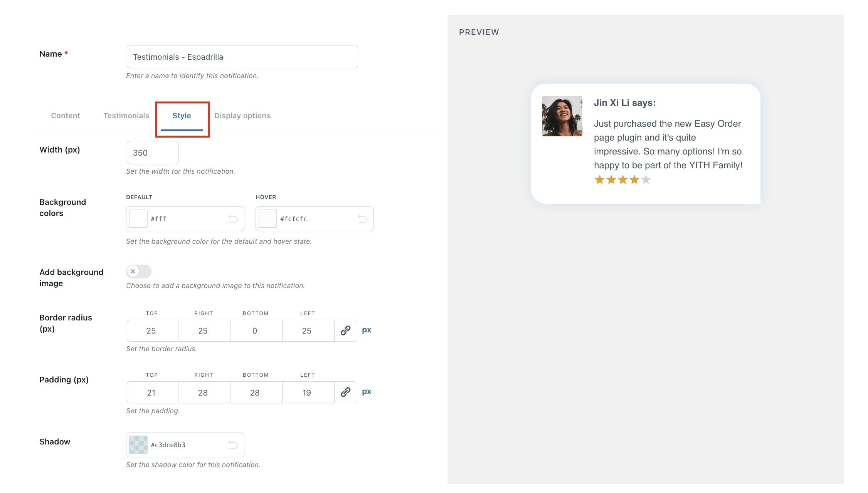Viewport: 868px width, 493px height.
Task: Go to the Display options tab
Action: [242, 116]
